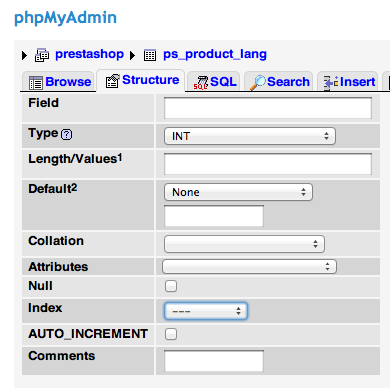
Task: Click the Browse tab icon
Action: pyautogui.click(x=36, y=83)
